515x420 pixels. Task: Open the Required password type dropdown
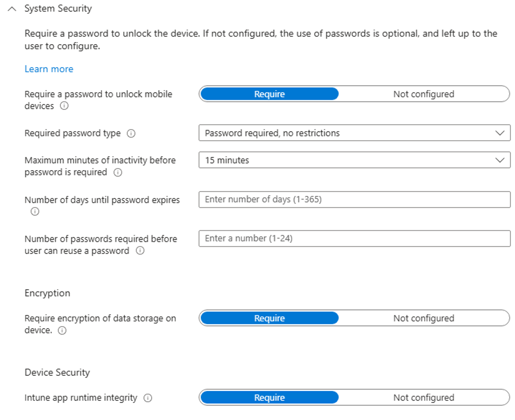tap(354, 133)
